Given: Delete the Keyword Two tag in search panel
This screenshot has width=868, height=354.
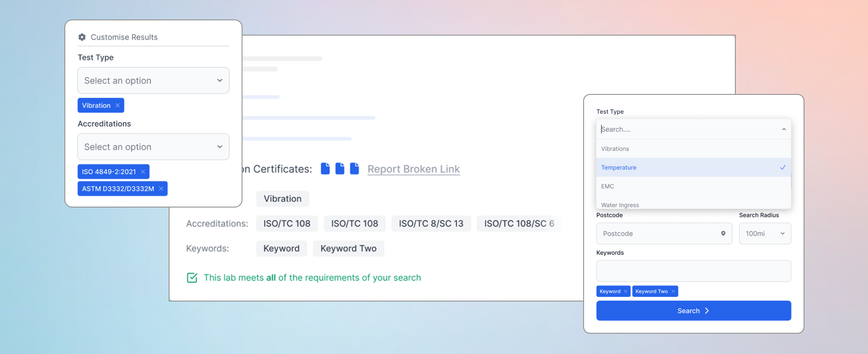Looking at the screenshot, I should coord(673,291).
